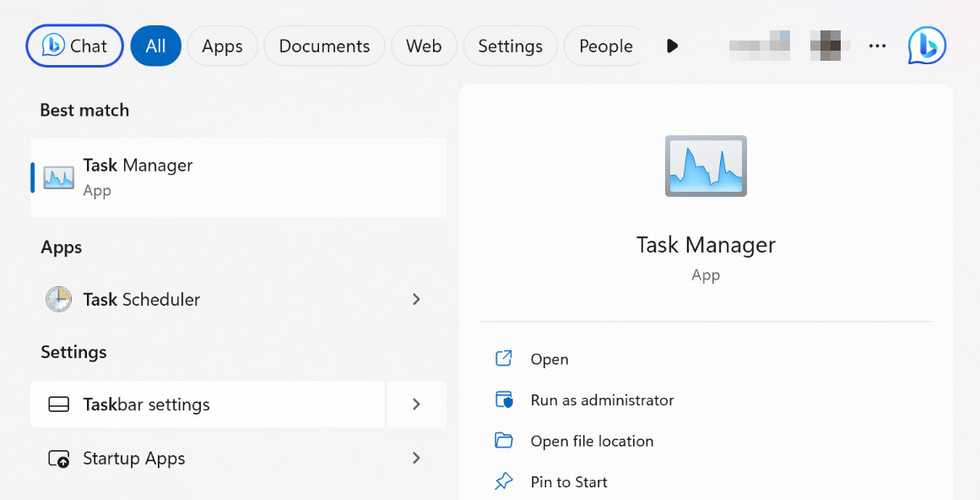Click the Task Scheduler clock icon
The height and width of the screenshot is (500, 980).
59,299
